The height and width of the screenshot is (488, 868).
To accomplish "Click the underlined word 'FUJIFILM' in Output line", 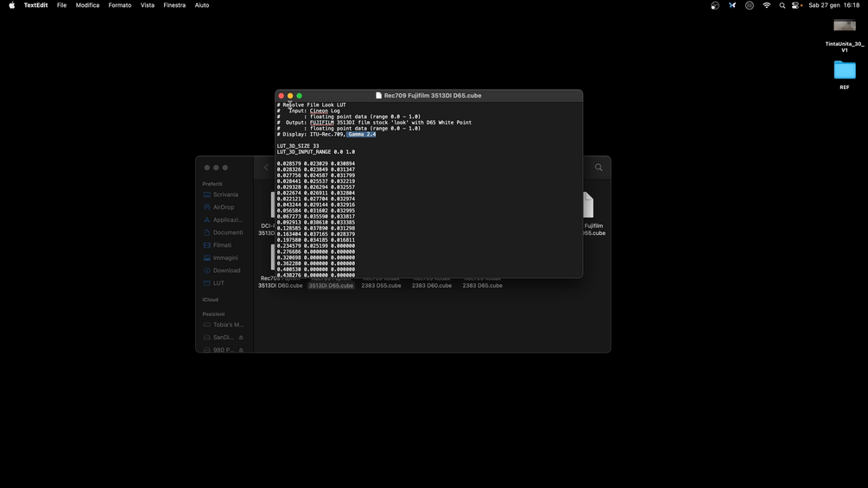I will pos(321,123).
